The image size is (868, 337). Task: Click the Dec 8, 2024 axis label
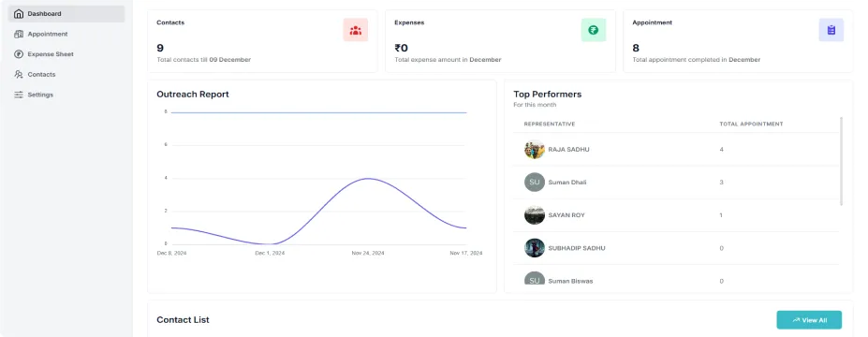coord(171,254)
